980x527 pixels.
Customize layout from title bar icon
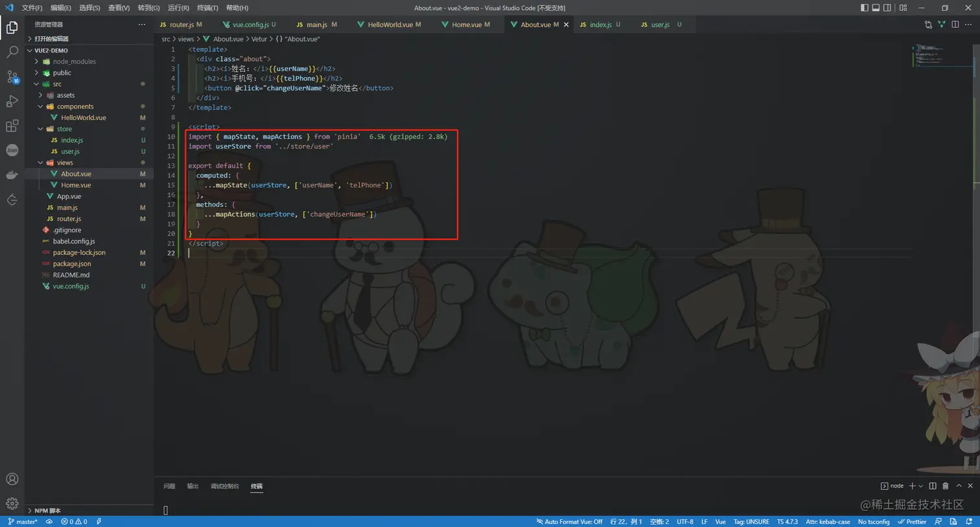point(903,8)
